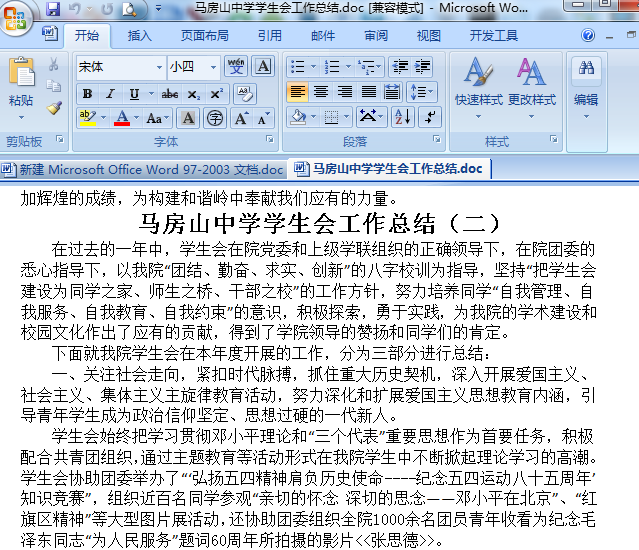Activate the Format Painter brush
Viewport: 639px width, 550px height.
tap(53, 108)
